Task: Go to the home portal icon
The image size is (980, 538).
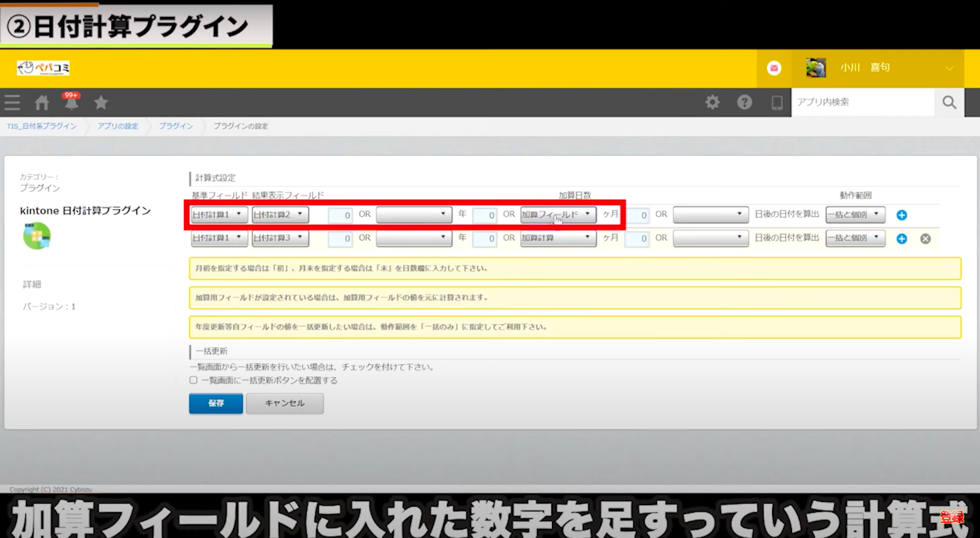Action: point(42,103)
